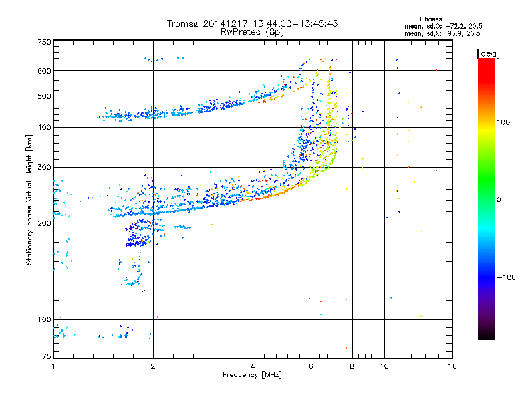Click the y-axis tick label '750'
The height and width of the screenshot is (399, 532).
44,42
